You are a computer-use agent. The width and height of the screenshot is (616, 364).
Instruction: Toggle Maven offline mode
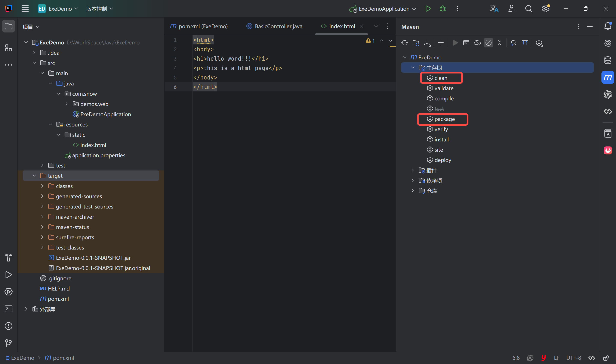(477, 43)
